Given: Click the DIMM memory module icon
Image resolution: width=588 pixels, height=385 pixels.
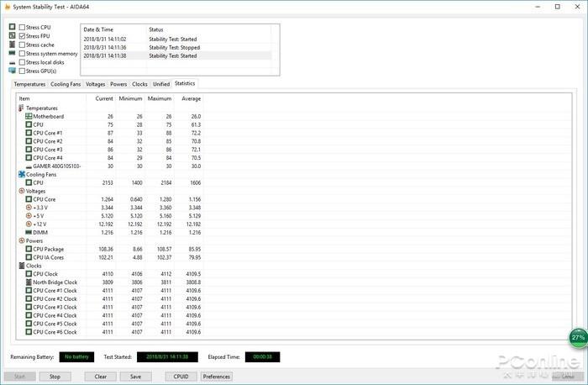Looking at the screenshot, I should (29, 232).
